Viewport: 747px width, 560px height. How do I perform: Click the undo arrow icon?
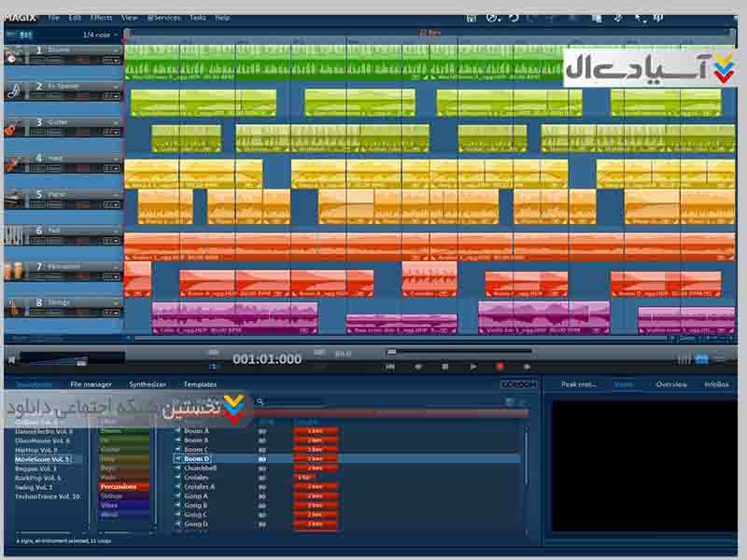pos(513,18)
